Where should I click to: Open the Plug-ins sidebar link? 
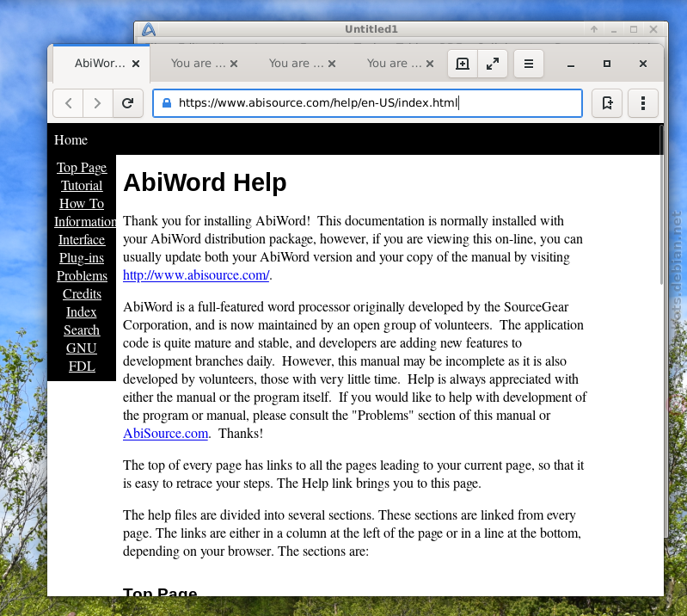coord(82,258)
